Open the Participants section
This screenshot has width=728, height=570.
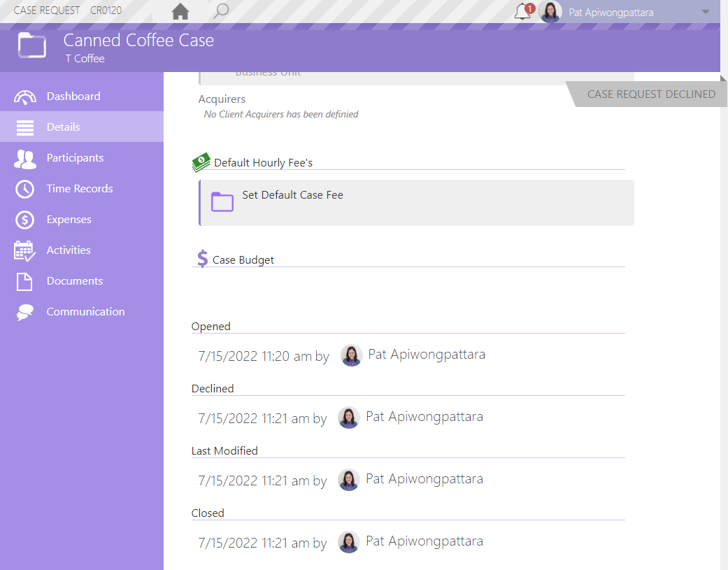82,158
